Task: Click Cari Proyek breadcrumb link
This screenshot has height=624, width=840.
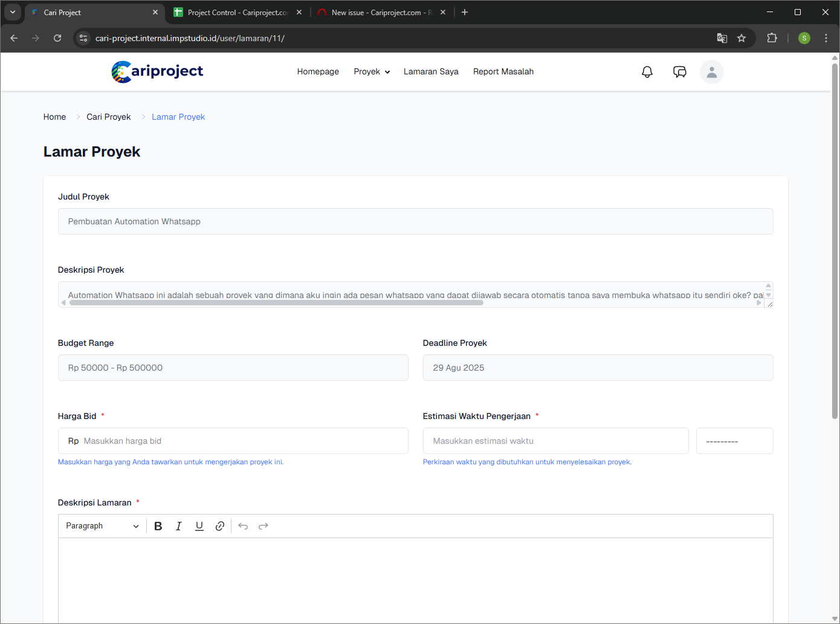Action: click(108, 117)
